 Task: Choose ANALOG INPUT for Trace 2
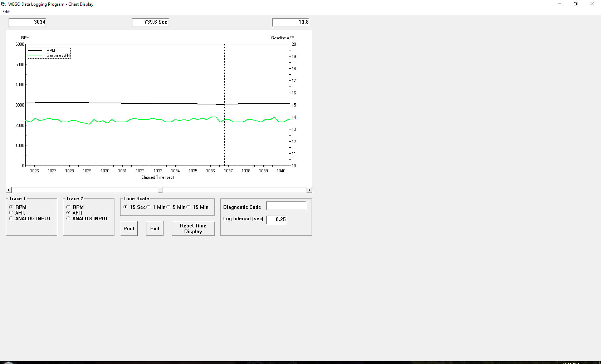click(x=68, y=218)
